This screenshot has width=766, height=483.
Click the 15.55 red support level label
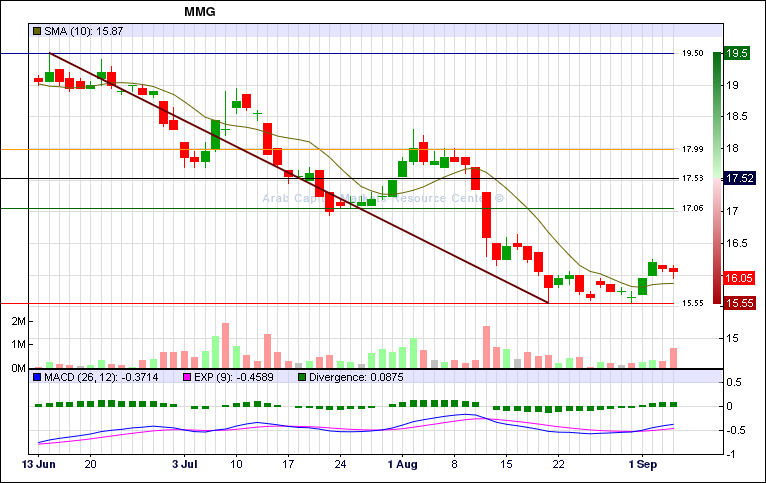click(693, 303)
